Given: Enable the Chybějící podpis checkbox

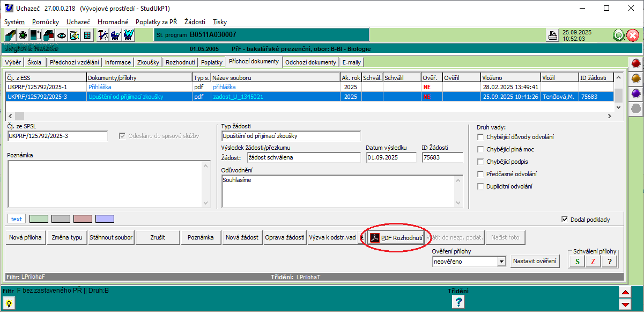Looking at the screenshot, I should coord(480,162).
